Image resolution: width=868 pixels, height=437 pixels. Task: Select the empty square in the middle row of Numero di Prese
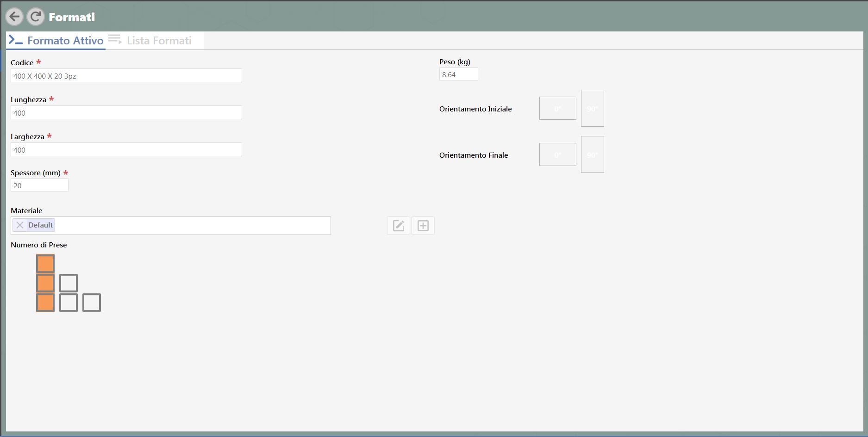pos(69,283)
